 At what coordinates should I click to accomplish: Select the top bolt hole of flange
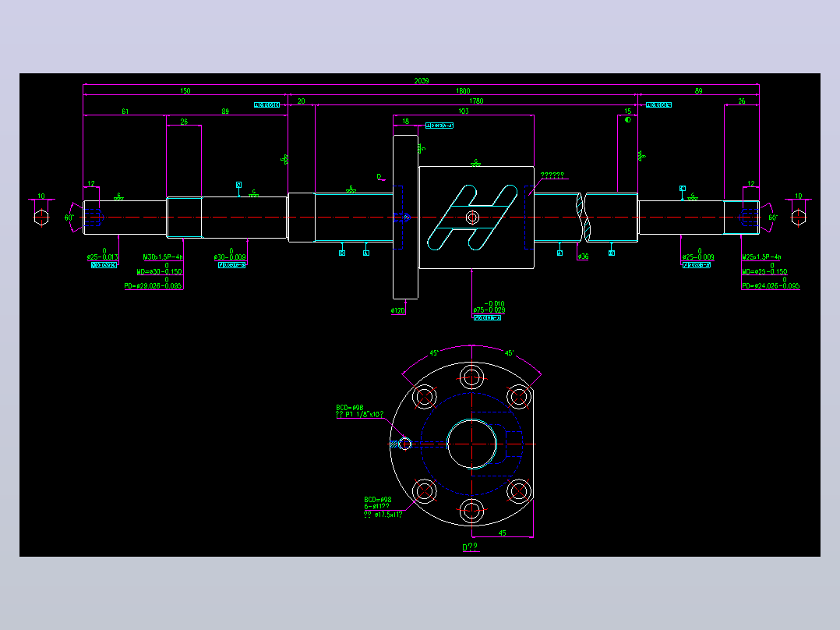pos(471,377)
